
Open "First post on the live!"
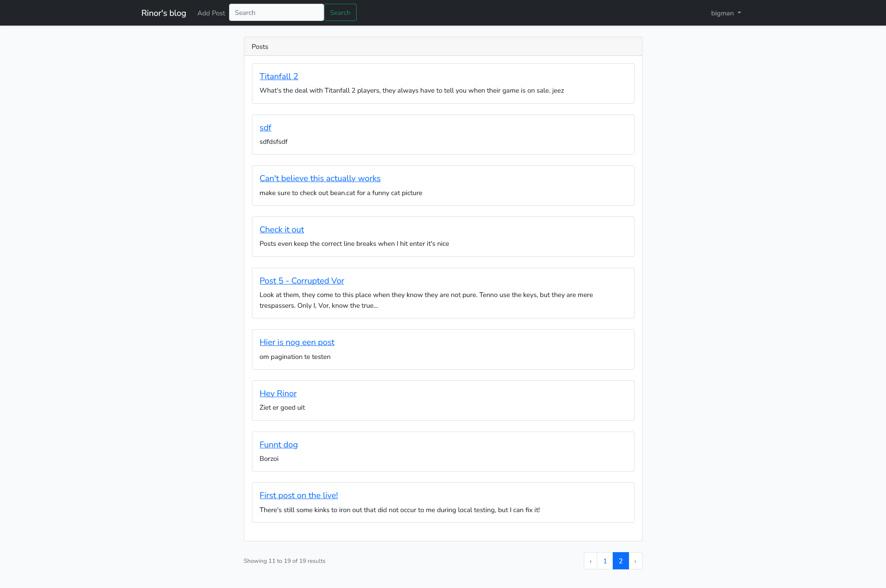[x=298, y=495]
